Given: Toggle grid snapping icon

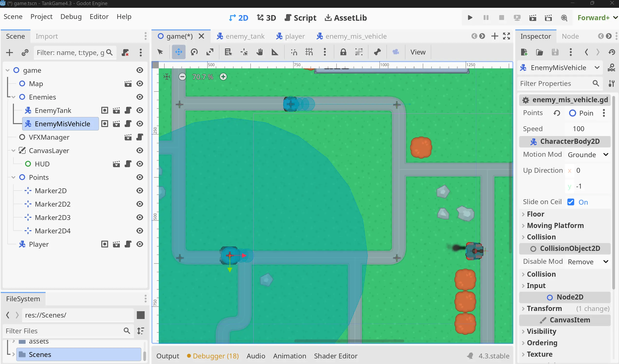Looking at the screenshot, I should (x=309, y=52).
